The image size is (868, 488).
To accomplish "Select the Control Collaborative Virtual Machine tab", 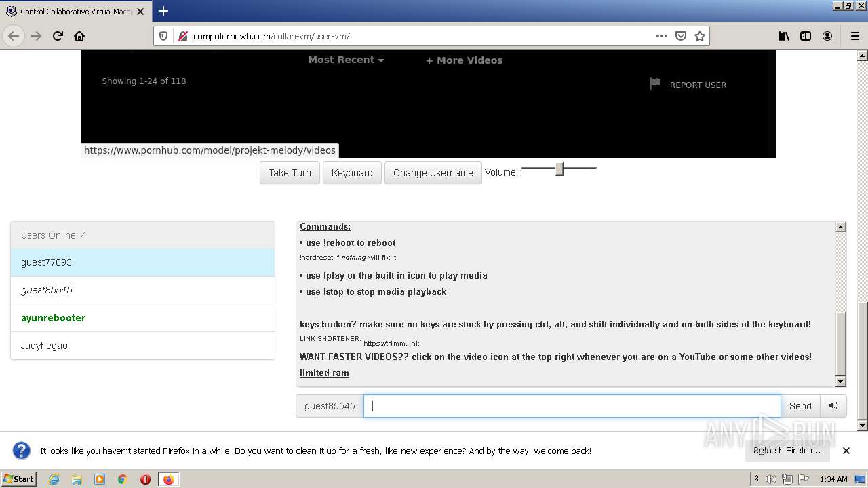I will (x=75, y=12).
